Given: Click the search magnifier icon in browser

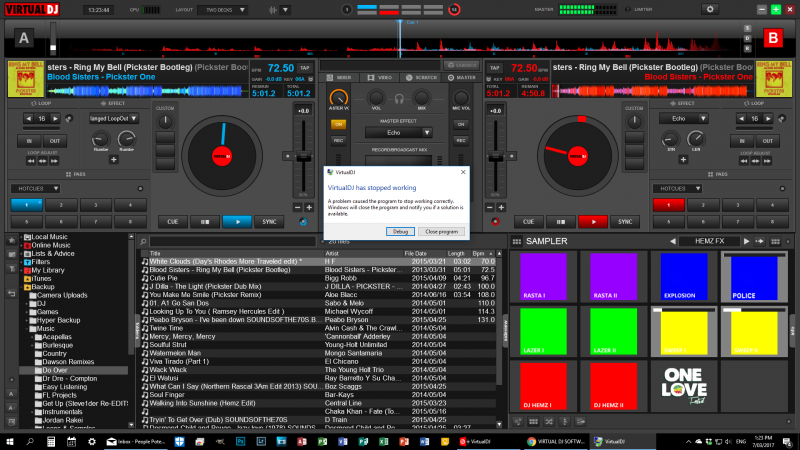Looking at the screenshot, I should point(143,242).
